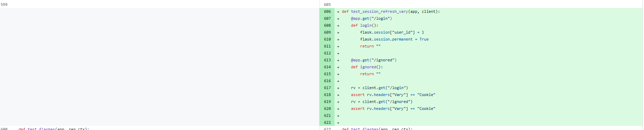The height and width of the screenshot is (130, 644).
Task: Click line number 610 in the gutter
Action: (x=327, y=39)
